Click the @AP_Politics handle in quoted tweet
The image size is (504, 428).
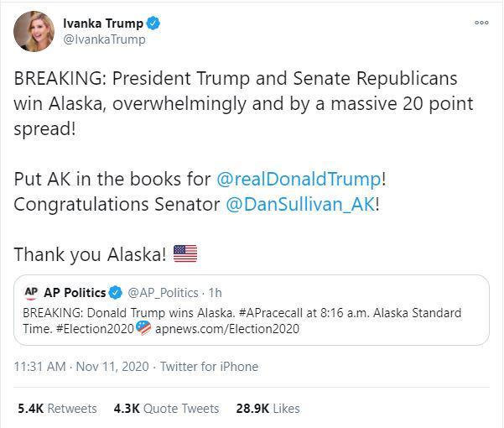pos(163,293)
